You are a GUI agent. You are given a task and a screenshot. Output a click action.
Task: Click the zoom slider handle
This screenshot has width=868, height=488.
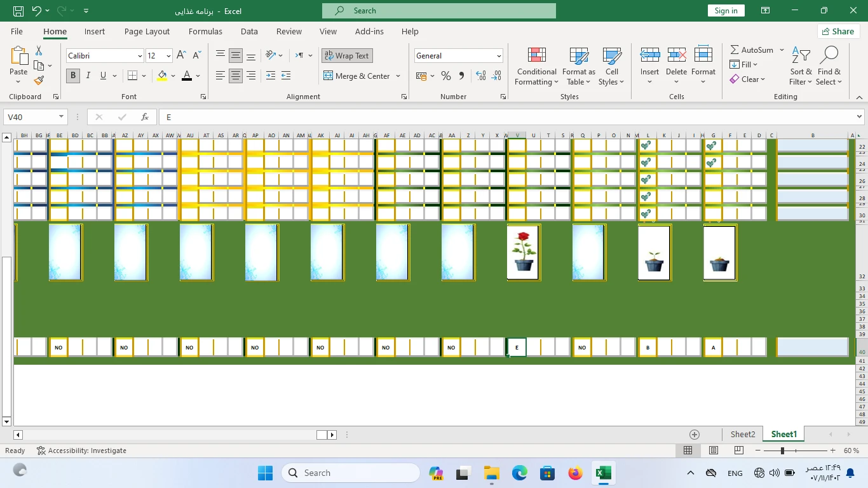(x=782, y=451)
